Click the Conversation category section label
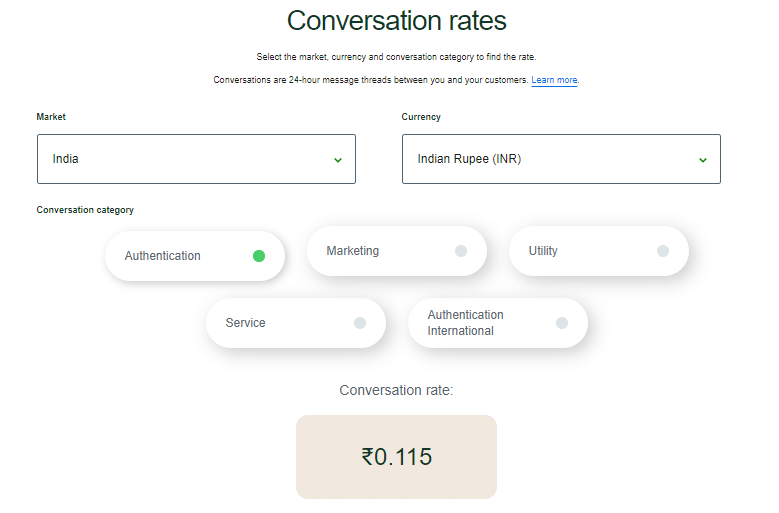This screenshot has width=779, height=513. pyautogui.click(x=85, y=210)
